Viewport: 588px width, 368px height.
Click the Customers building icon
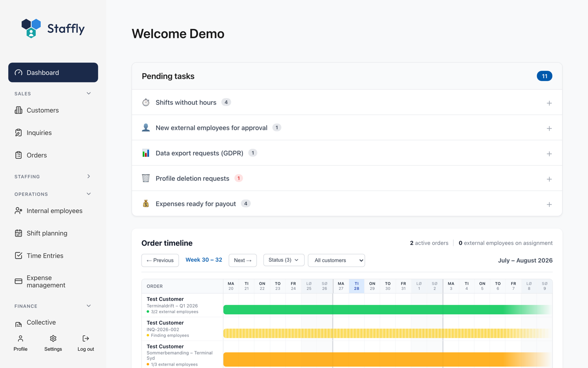point(18,110)
